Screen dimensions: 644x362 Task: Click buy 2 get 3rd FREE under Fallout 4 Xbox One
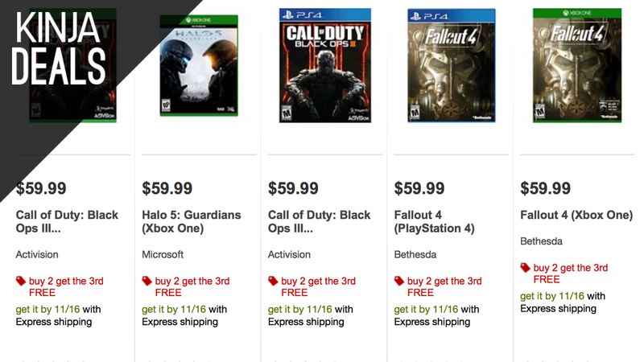pos(571,274)
